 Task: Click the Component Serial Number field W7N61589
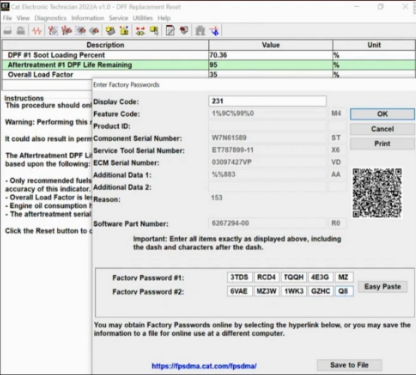[x=267, y=138]
